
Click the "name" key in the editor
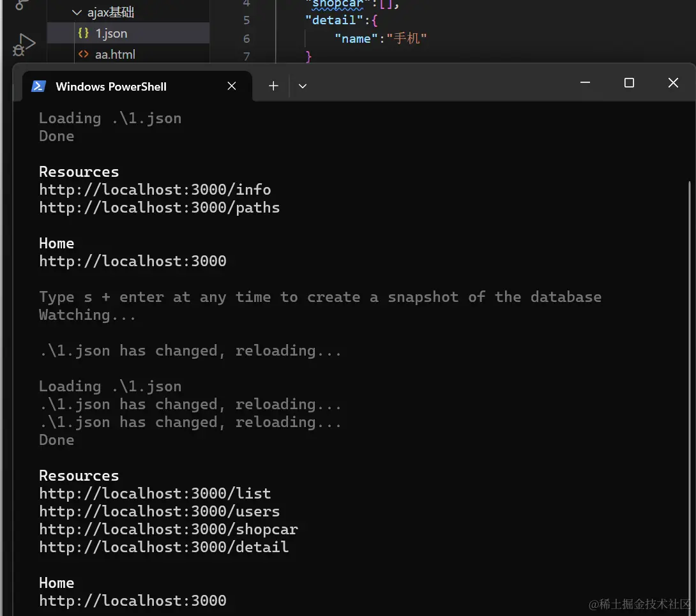click(x=356, y=38)
